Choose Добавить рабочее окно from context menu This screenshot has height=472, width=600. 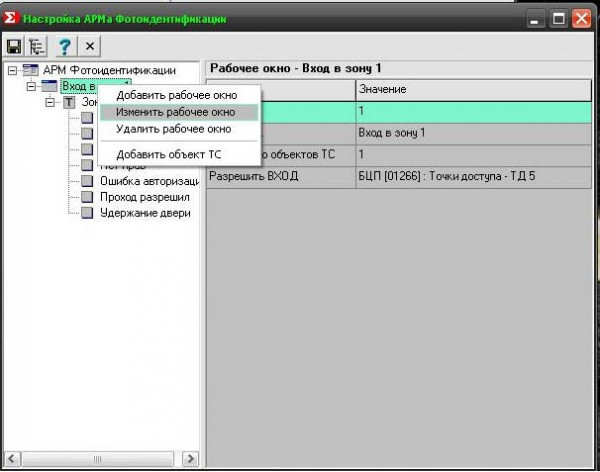tap(176, 95)
